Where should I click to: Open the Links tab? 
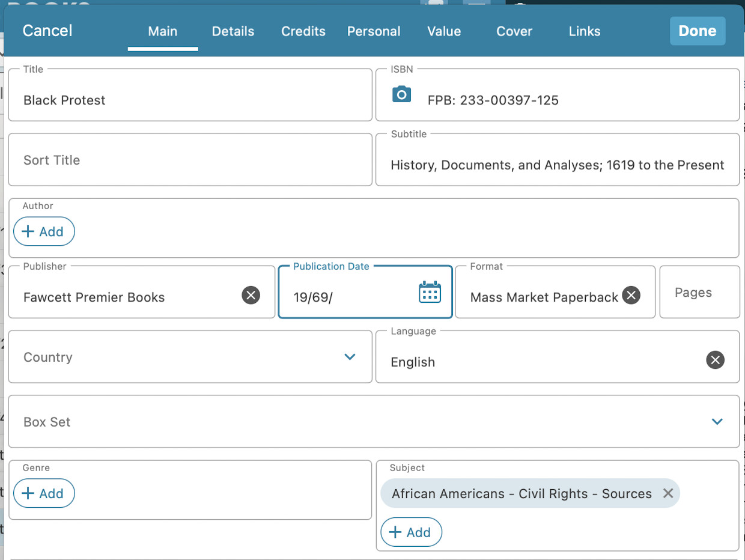585,31
